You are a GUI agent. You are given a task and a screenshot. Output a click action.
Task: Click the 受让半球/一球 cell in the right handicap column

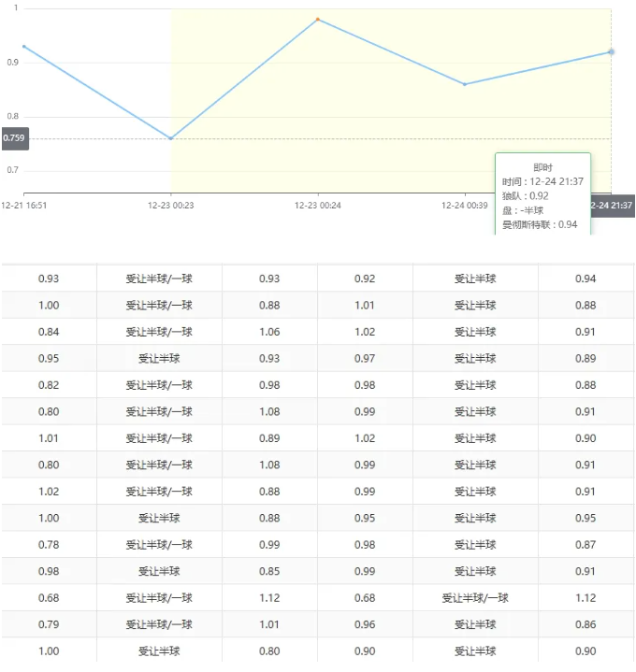[475, 598]
